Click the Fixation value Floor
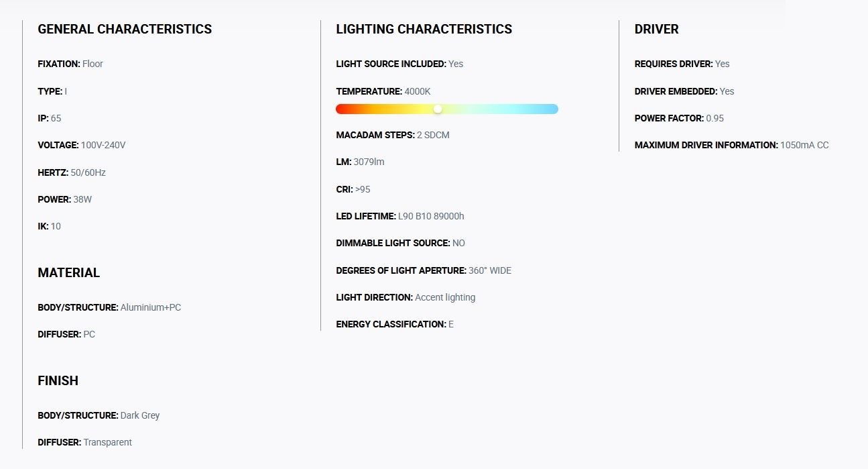The width and height of the screenshot is (868, 469). (92, 64)
